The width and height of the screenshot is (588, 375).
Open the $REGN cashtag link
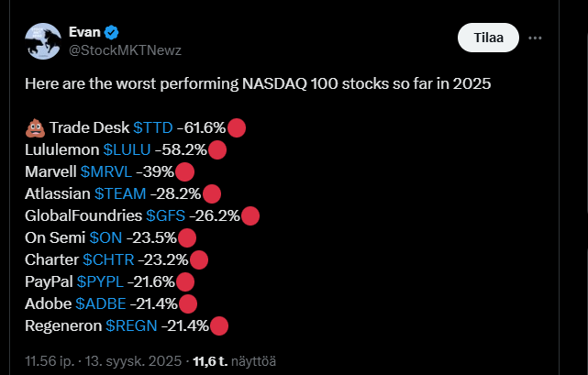point(130,325)
